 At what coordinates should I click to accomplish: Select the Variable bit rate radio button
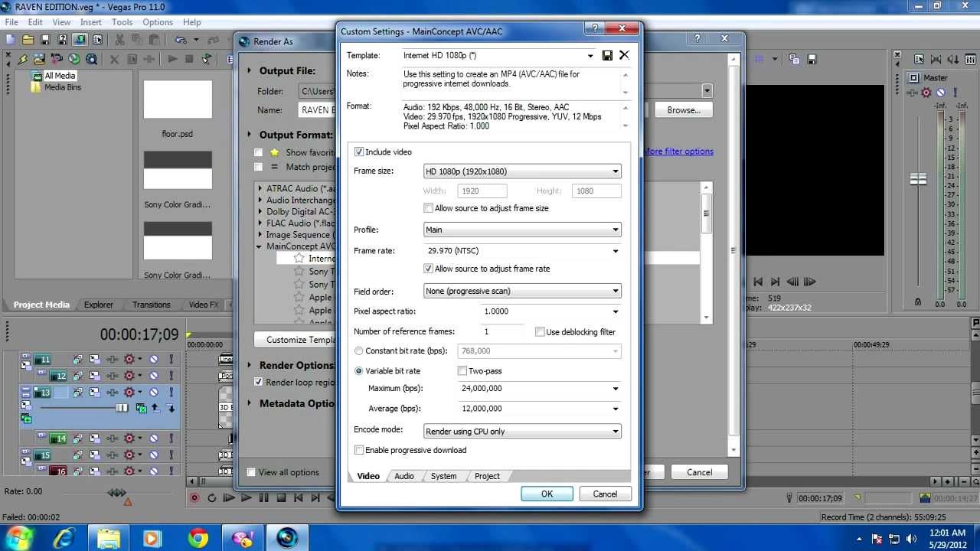359,371
